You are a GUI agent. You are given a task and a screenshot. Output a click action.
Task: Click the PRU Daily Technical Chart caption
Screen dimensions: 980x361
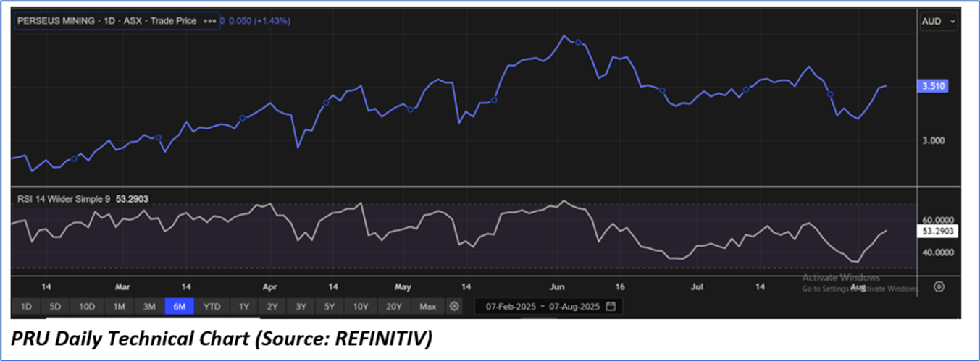tap(222, 339)
